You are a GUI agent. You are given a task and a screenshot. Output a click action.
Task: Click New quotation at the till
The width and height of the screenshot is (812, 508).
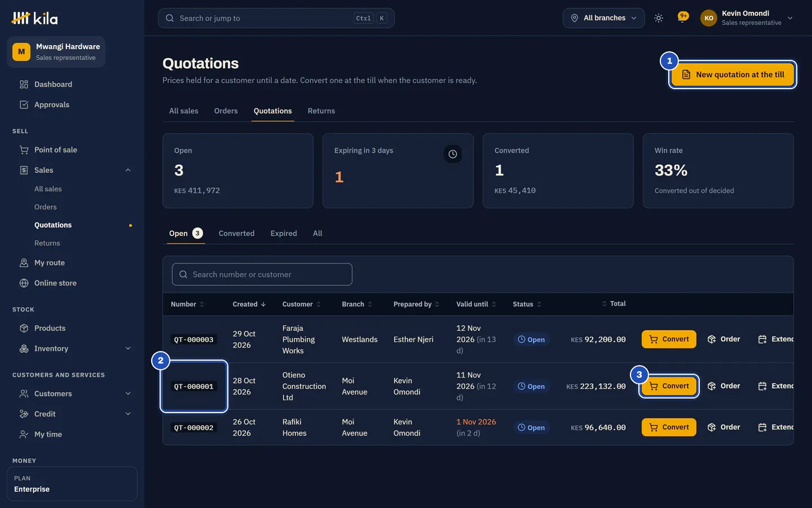tap(733, 75)
